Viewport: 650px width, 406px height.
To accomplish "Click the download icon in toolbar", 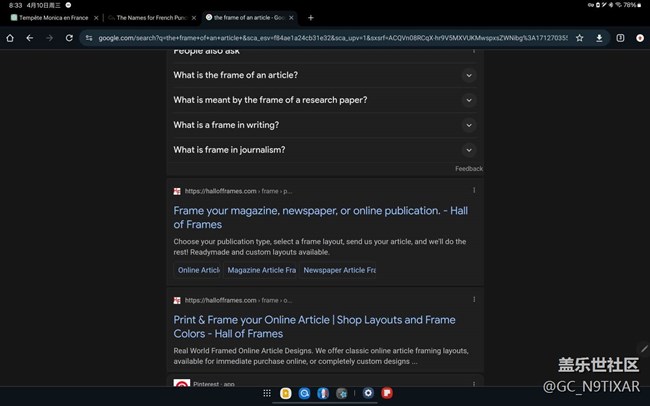I will click(x=599, y=38).
